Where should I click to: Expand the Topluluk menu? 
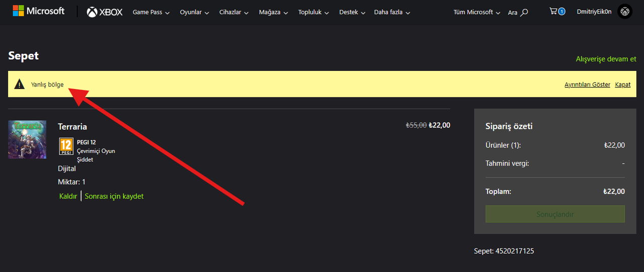point(313,12)
